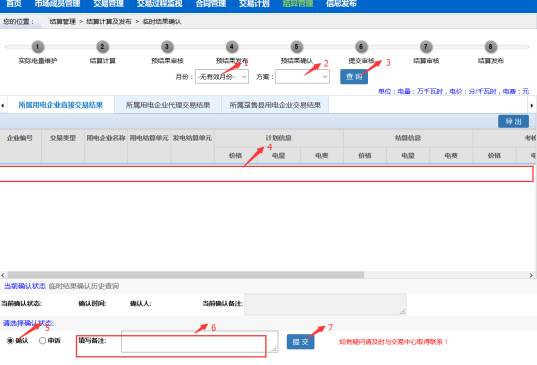The height and width of the screenshot is (365, 537).
Task: Open the 信息发布 menu
Action: (341, 4)
